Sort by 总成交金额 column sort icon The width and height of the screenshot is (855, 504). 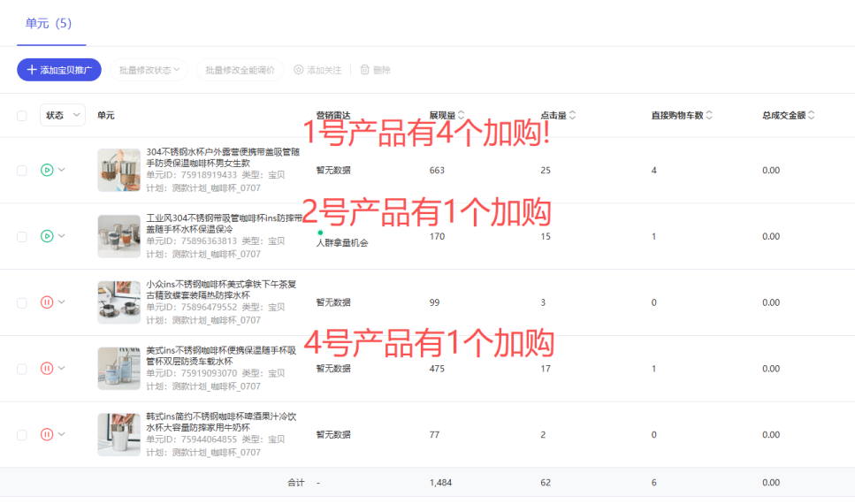coord(811,115)
